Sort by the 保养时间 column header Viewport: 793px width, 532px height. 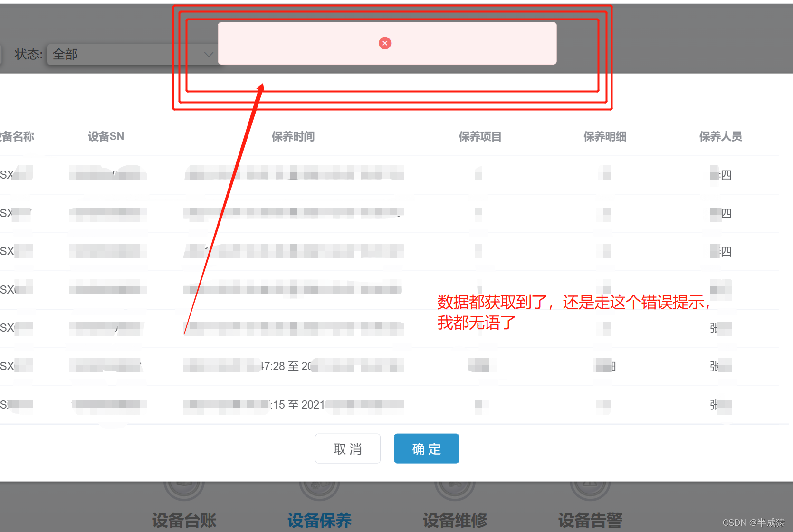point(293,137)
